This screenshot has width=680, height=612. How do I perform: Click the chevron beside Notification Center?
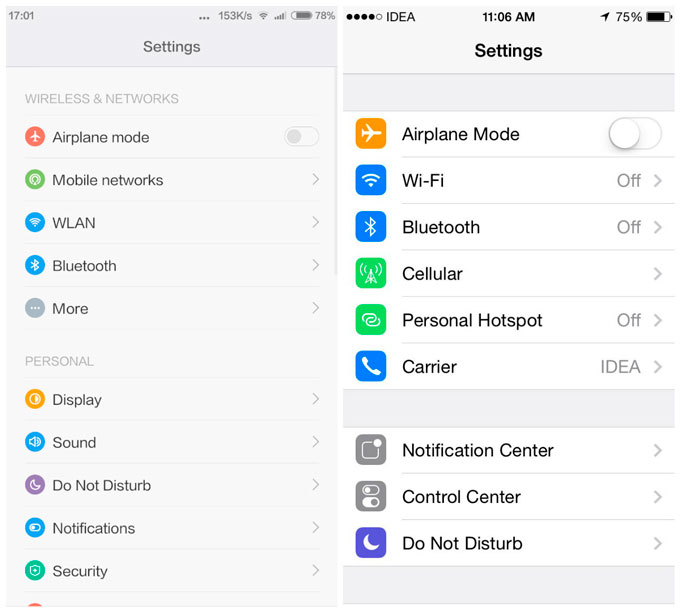click(658, 451)
